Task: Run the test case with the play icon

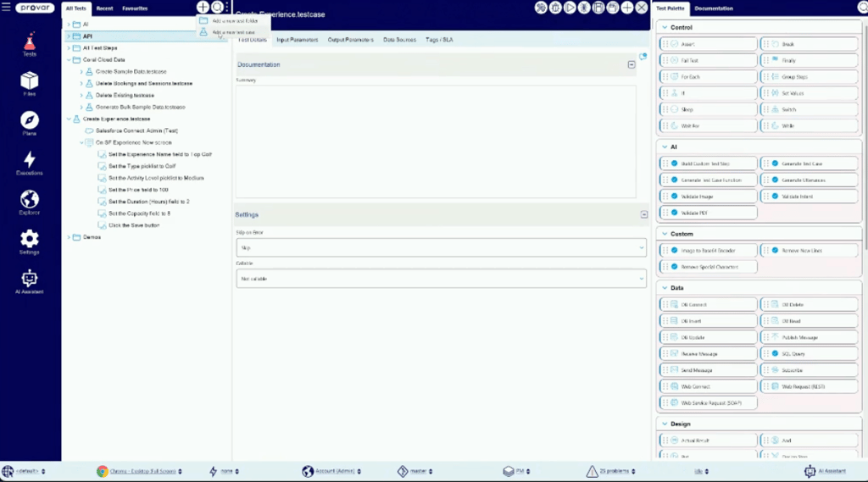Action: [570, 7]
